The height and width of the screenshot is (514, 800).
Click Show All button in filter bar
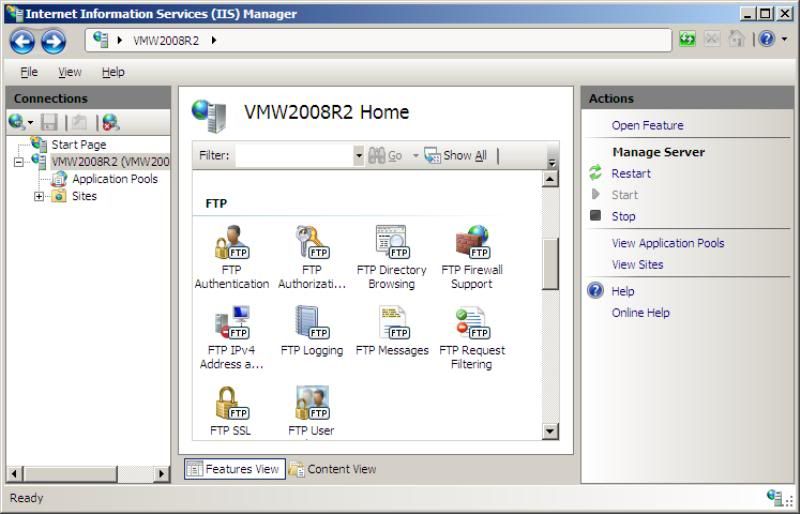click(x=456, y=156)
